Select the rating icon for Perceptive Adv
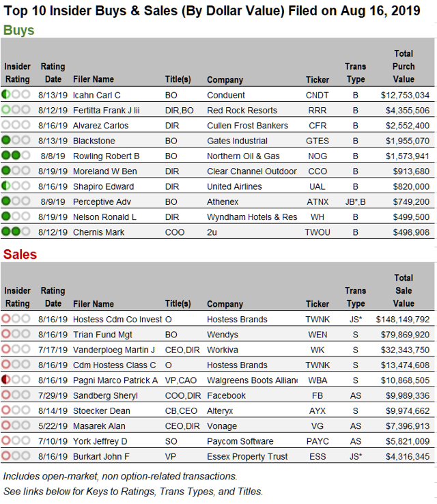The width and height of the screenshot is (437, 504). click(16, 201)
